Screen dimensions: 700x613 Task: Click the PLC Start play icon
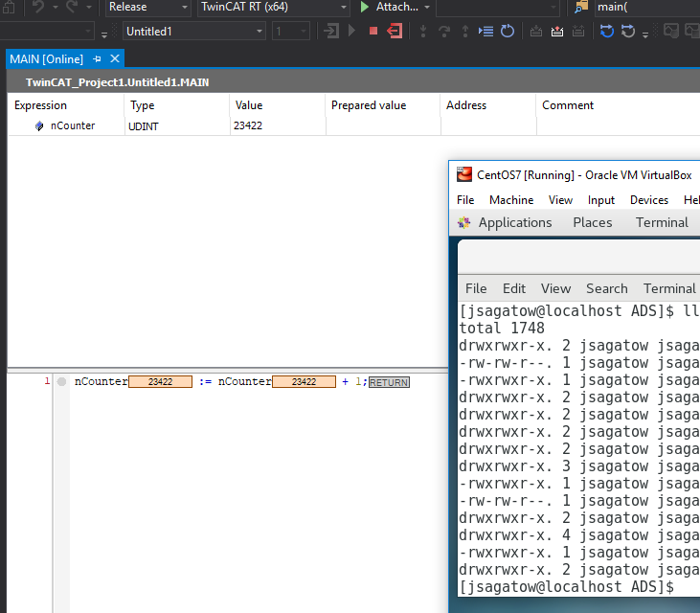click(x=351, y=31)
